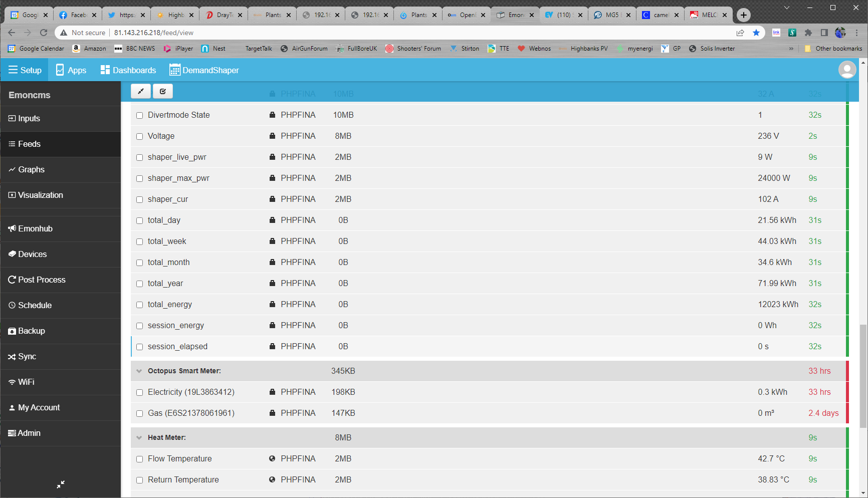This screenshot has height=498, width=868.
Task: Go to Inputs in sidebar
Action: pos(29,119)
